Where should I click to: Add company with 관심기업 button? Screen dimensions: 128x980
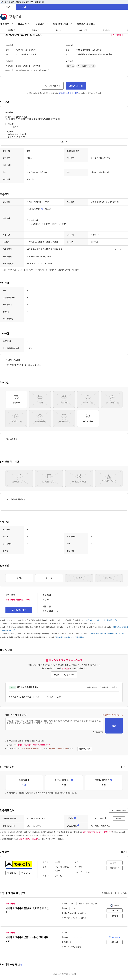12,873
